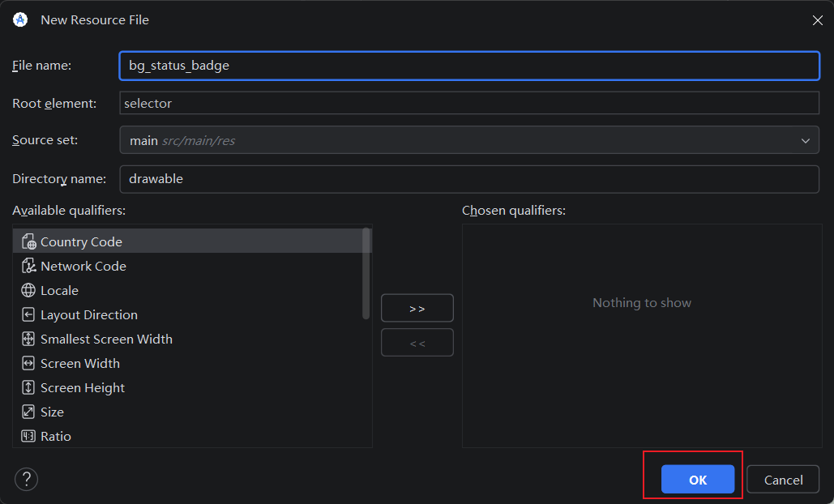Click the Chosen qualifiers label
The height and width of the screenshot is (504, 834).
(x=514, y=211)
